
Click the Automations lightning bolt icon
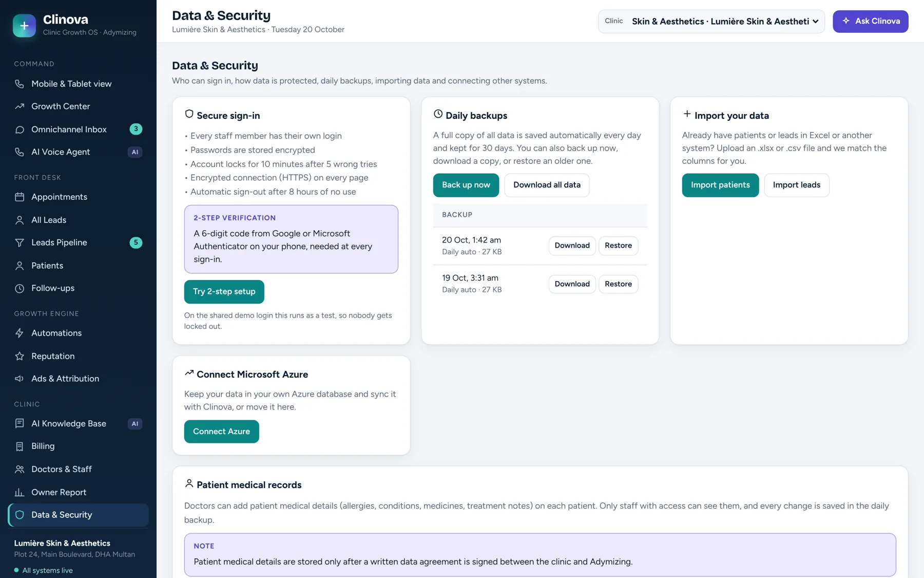point(20,333)
